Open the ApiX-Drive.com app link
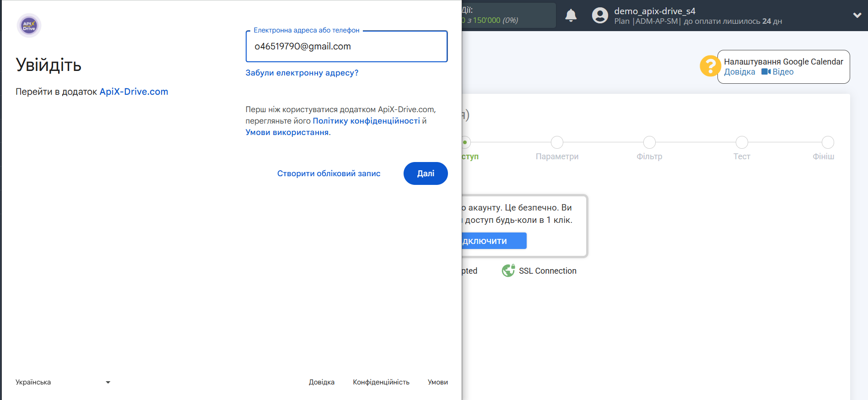This screenshot has height=400, width=868. (x=134, y=92)
